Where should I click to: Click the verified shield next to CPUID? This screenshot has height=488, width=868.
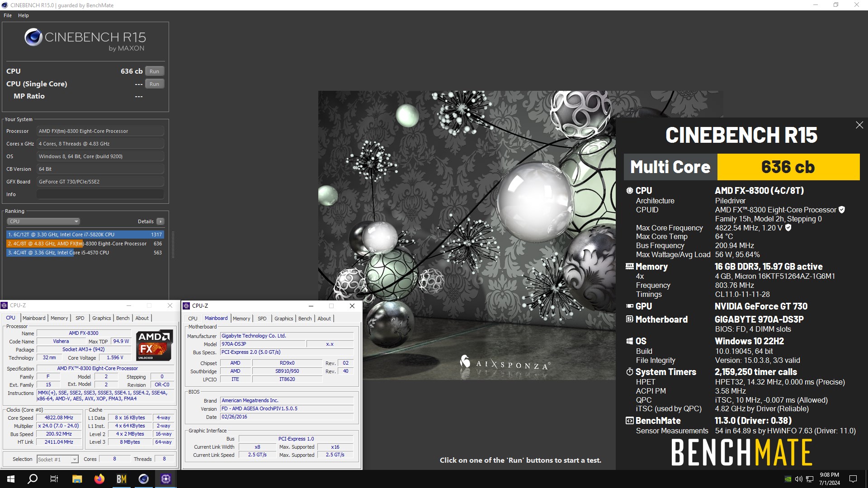842,210
